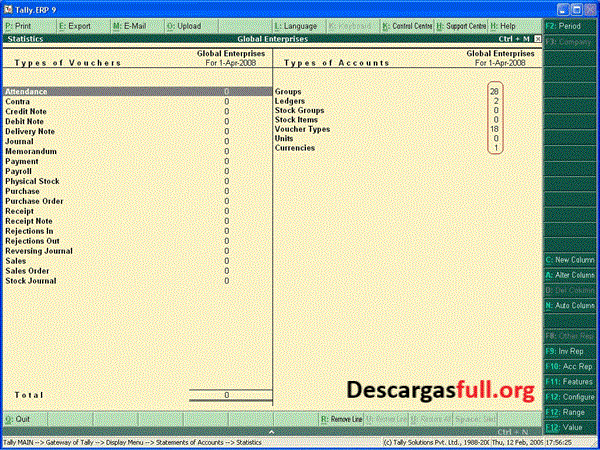Click F12 Range button
This screenshot has height=450, width=600.
(569, 412)
